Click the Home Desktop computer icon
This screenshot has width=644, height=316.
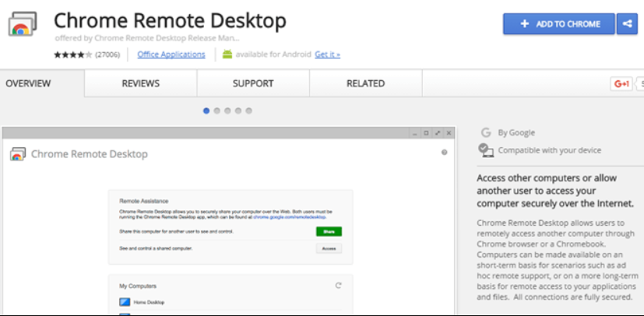coord(125,302)
